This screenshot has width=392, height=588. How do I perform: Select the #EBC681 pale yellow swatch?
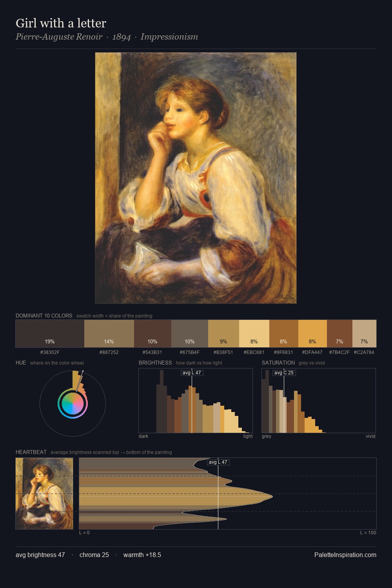coord(254,334)
